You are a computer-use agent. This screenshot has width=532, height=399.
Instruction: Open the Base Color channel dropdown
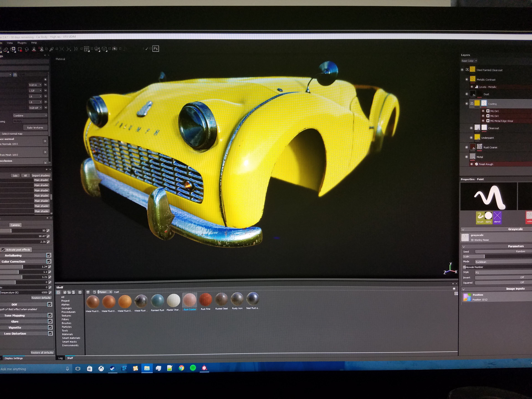pyautogui.click(x=469, y=61)
